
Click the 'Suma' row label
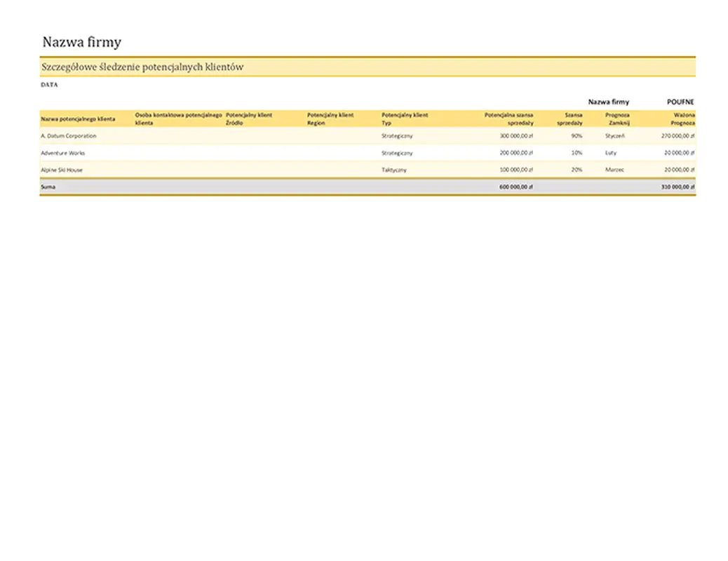(x=48, y=187)
